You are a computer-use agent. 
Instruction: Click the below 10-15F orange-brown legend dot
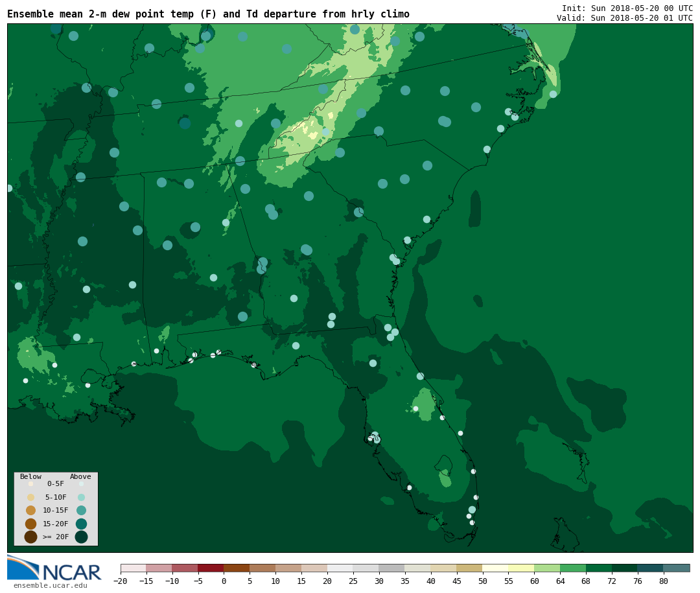coord(31,511)
